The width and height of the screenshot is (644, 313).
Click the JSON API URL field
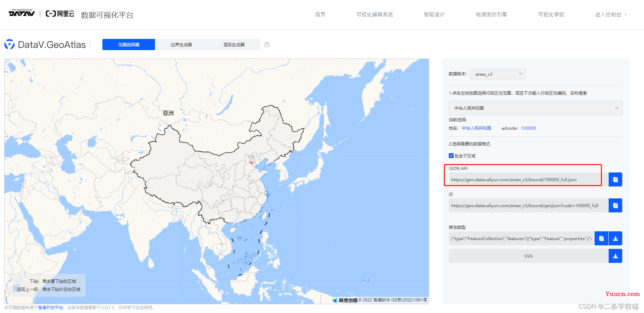[528, 179]
